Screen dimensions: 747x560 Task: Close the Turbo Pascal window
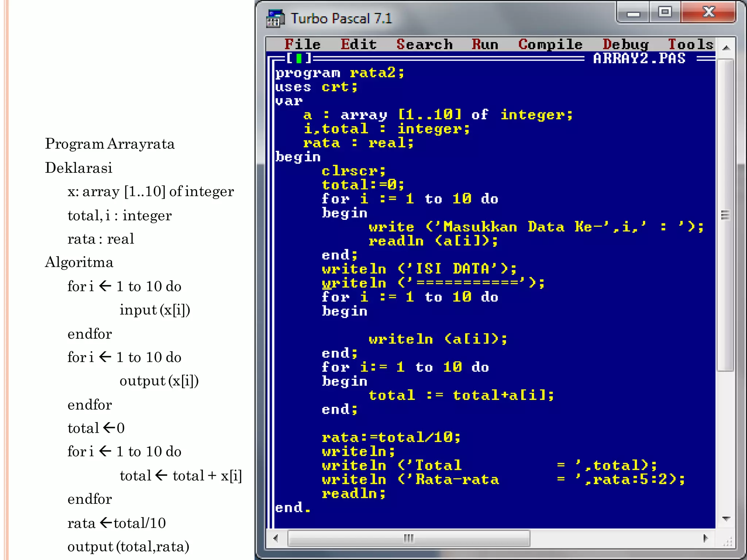[708, 12]
